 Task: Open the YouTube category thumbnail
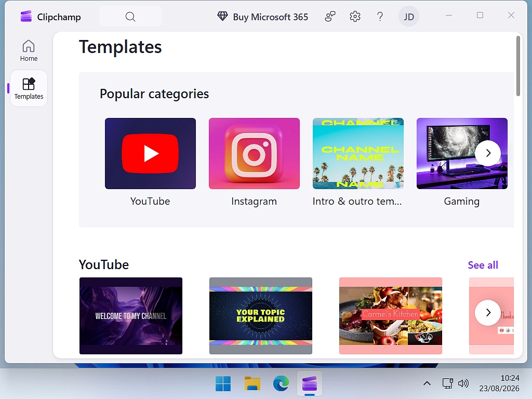[x=150, y=153]
